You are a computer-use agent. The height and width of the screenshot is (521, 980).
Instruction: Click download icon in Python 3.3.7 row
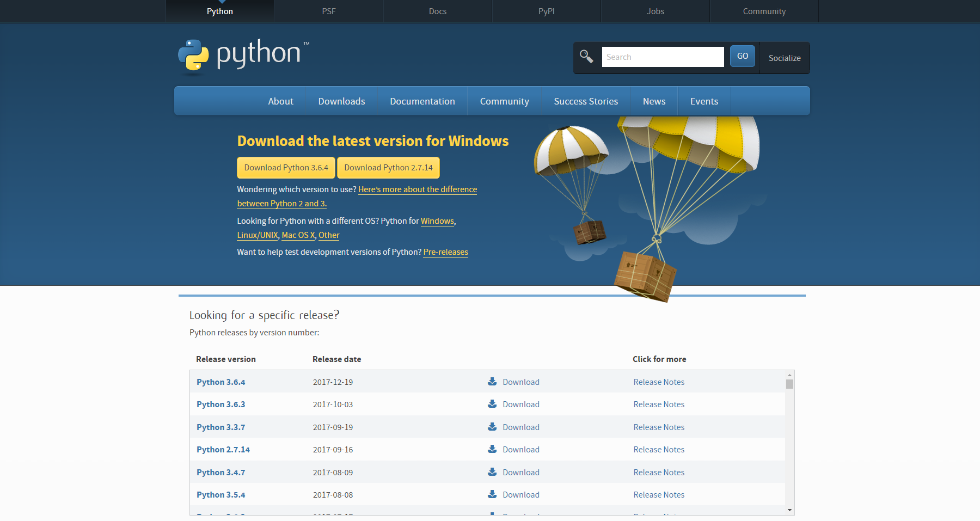tap(492, 427)
